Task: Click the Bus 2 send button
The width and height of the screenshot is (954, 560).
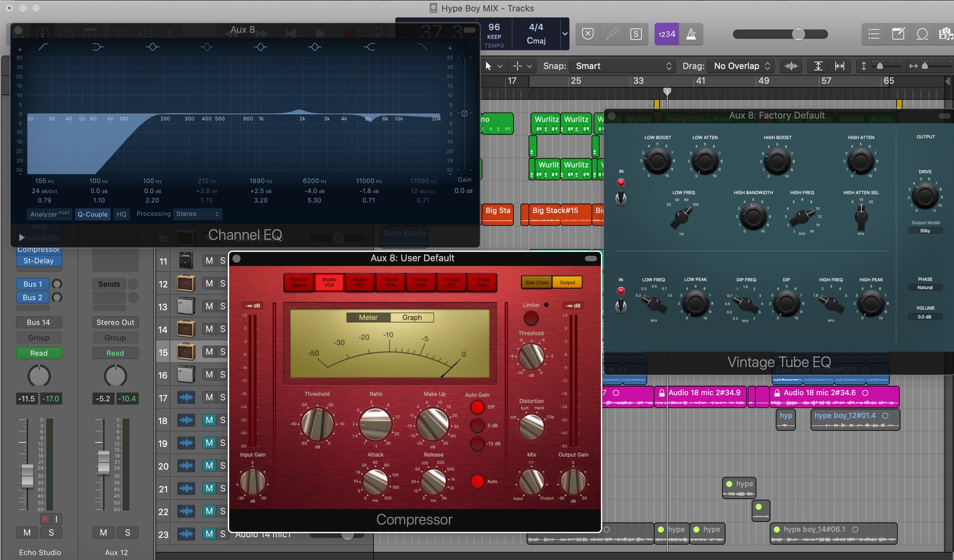Action: [x=33, y=297]
